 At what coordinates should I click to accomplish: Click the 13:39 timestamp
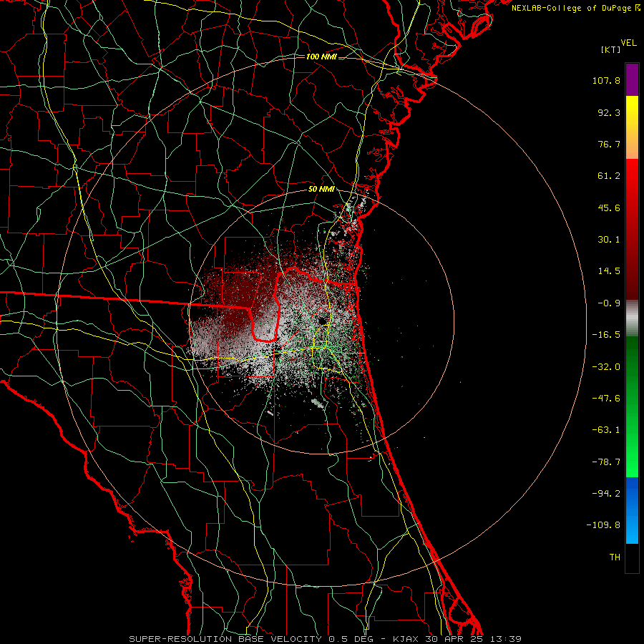click(506, 639)
